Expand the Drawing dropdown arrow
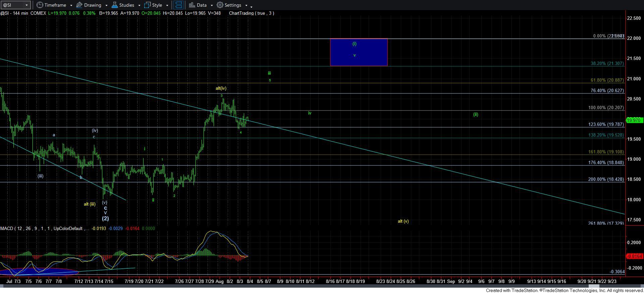Screen dimensions: 644x293 106,5
